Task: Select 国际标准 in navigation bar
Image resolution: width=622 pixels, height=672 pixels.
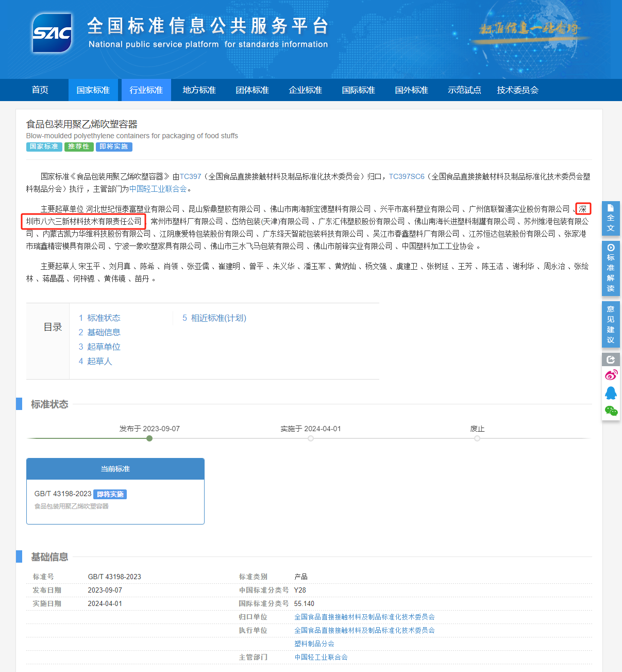Action: coord(359,90)
